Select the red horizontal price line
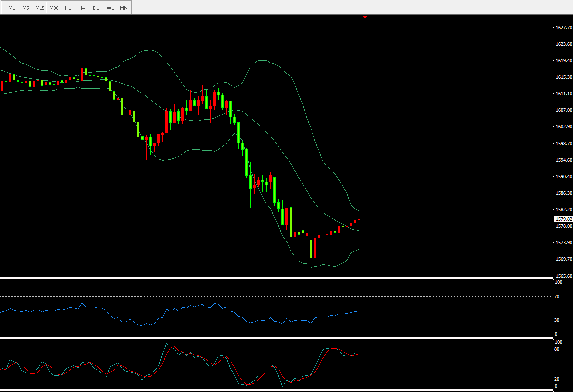This screenshot has height=392, width=573. click(151, 219)
